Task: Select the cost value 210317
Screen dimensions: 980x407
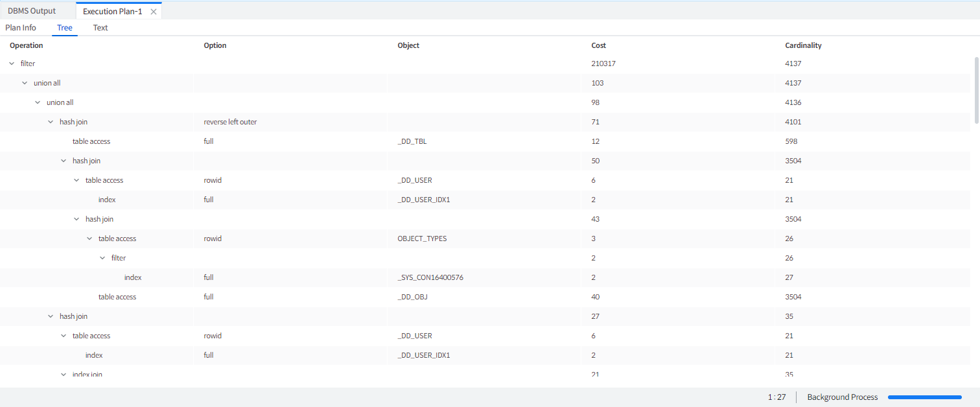Action: (x=602, y=64)
